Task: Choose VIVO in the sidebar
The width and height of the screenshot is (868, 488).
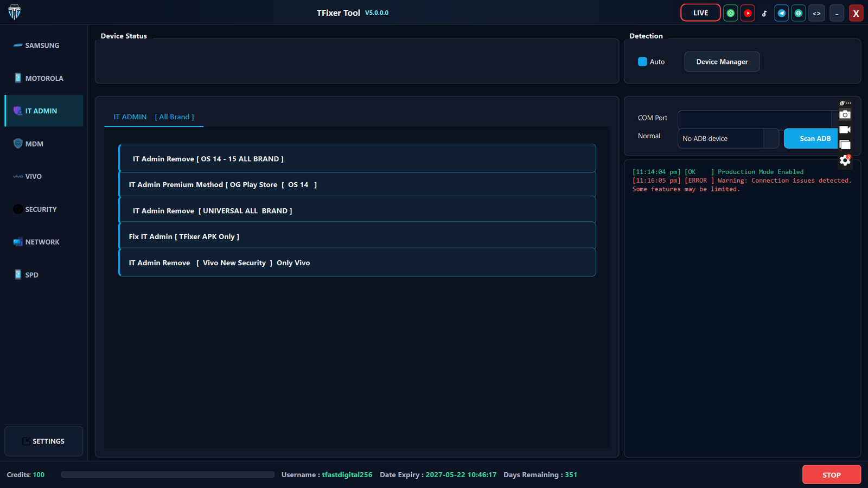Action: (44, 176)
